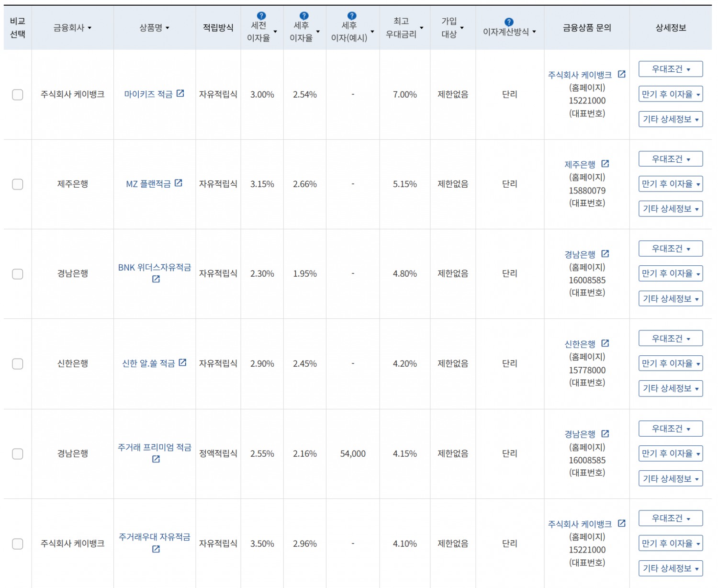Open external link icon beside 신한 알.쏠 적금

182,362
